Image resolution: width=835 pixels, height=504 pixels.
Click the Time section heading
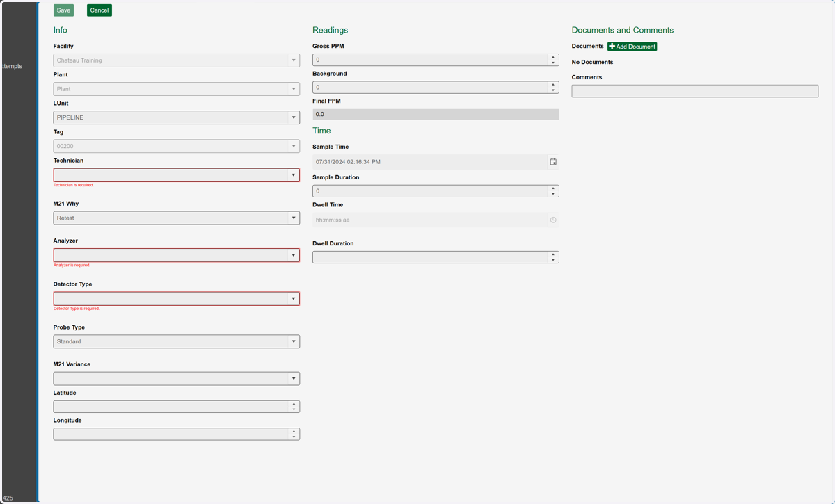point(321,131)
